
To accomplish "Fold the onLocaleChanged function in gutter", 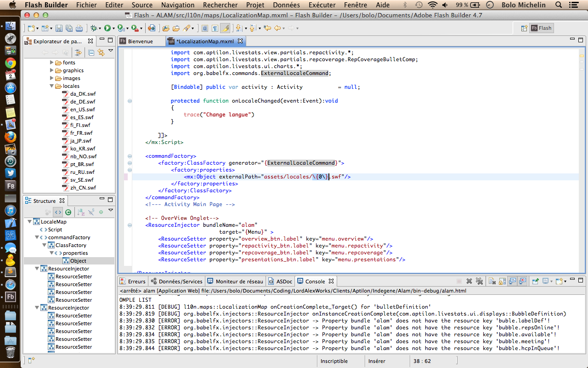I will 130,101.
